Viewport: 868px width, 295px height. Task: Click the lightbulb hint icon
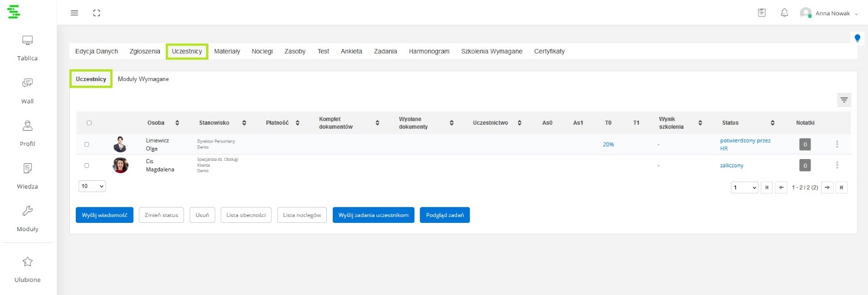(857, 38)
